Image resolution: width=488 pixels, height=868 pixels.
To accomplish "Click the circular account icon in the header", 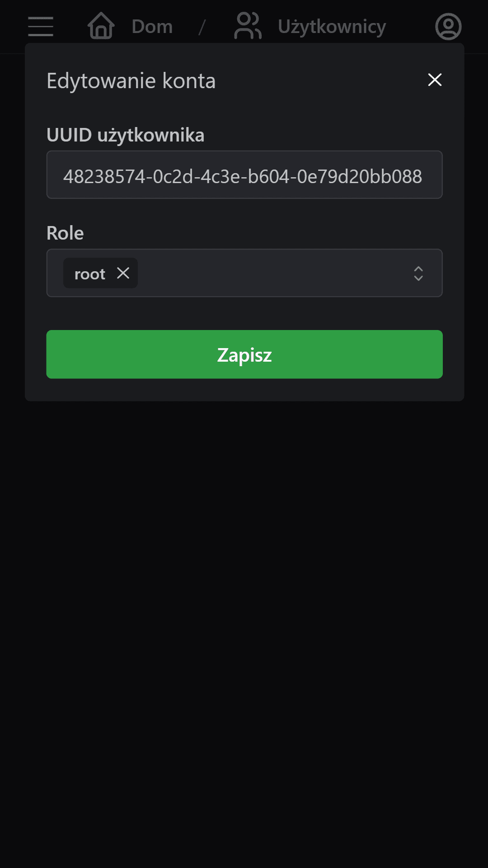I will pos(448,26).
